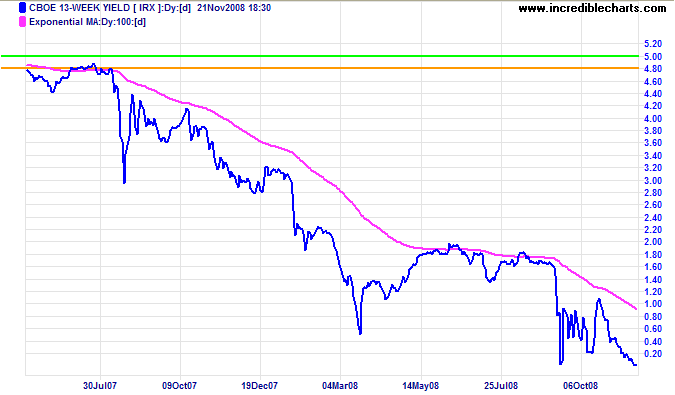
Task: Click the 5.20 yield axis value
Action: pos(653,44)
